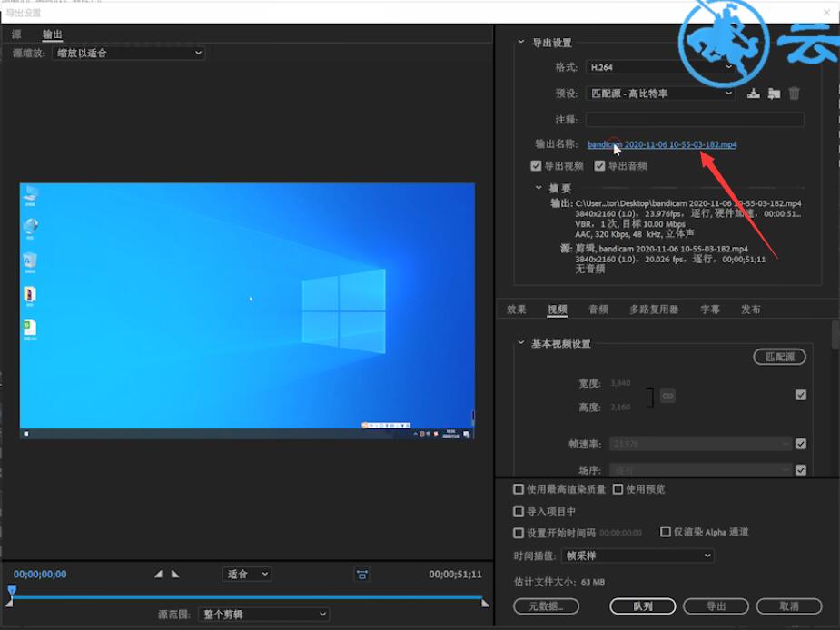Click the set in point marker icon

point(158,574)
